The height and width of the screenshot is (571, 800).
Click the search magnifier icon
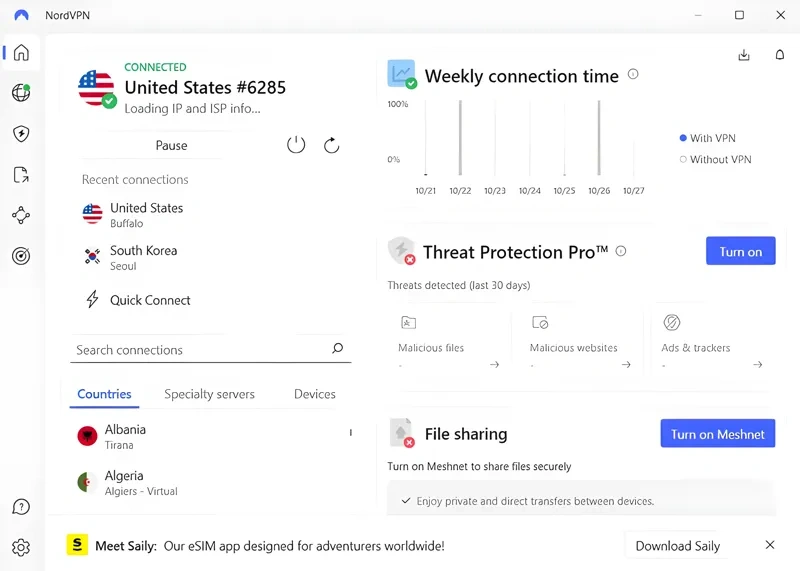coord(337,349)
